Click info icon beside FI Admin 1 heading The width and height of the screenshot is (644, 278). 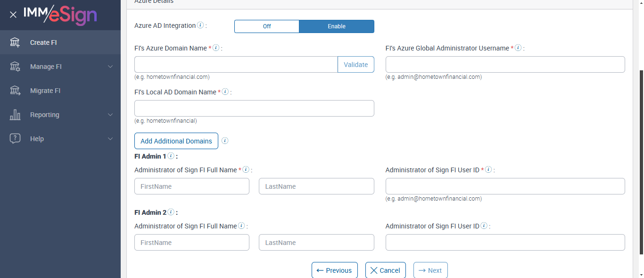pyautogui.click(x=171, y=156)
